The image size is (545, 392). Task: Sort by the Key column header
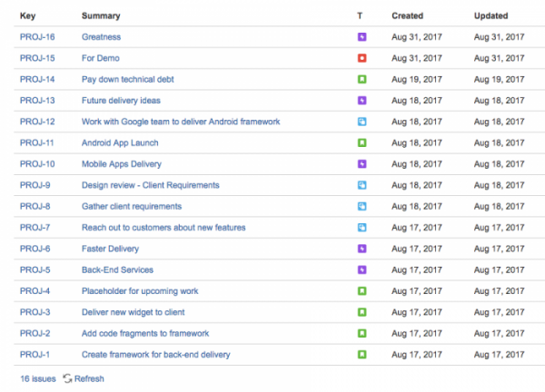point(27,16)
